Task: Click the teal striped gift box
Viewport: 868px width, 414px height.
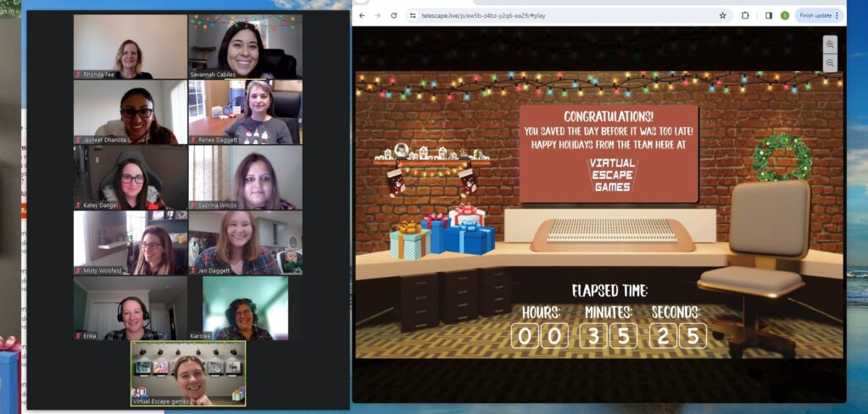Action: 409,241
